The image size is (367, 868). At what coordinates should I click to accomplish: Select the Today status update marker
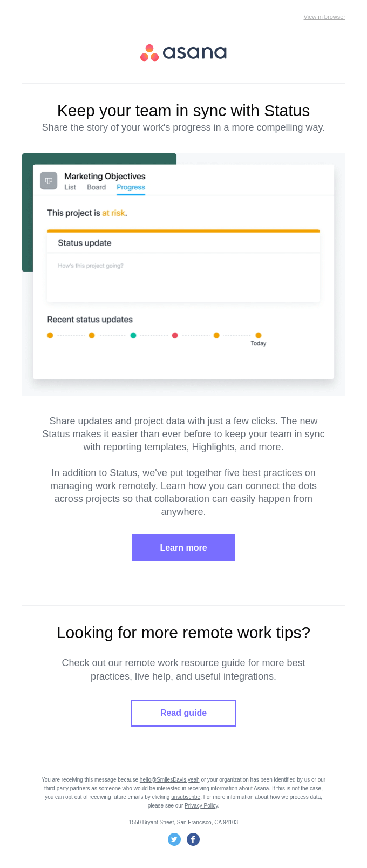[x=259, y=335]
